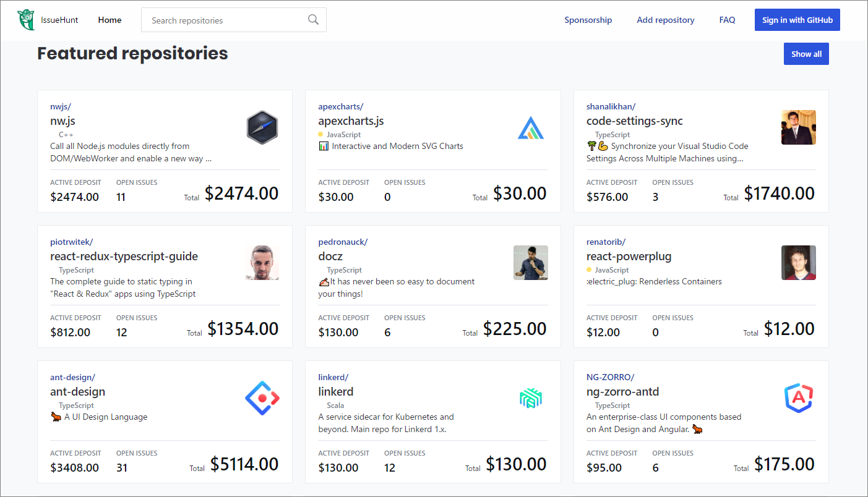Click the yellow JavaScript dot on react-powerplug
This screenshot has width=868, height=497.
point(589,270)
